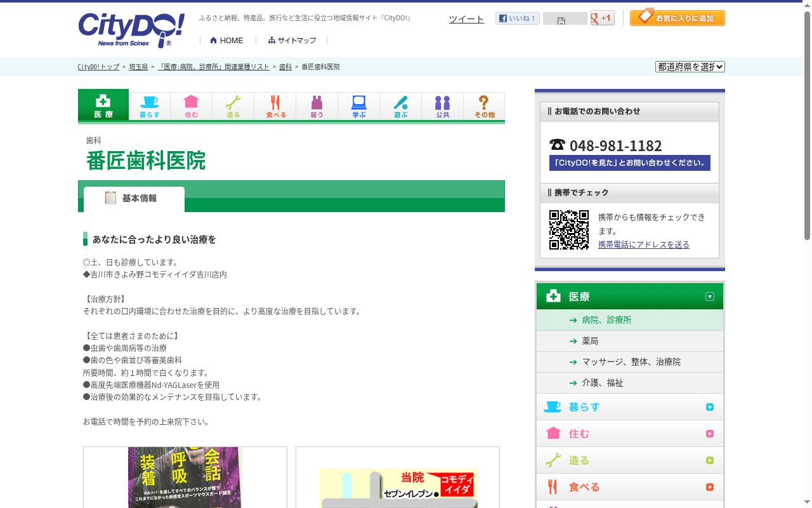Screen dimensions: 812x508
Task: Click the QR code image
Action: pyautogui.click(x=569, y=230)
